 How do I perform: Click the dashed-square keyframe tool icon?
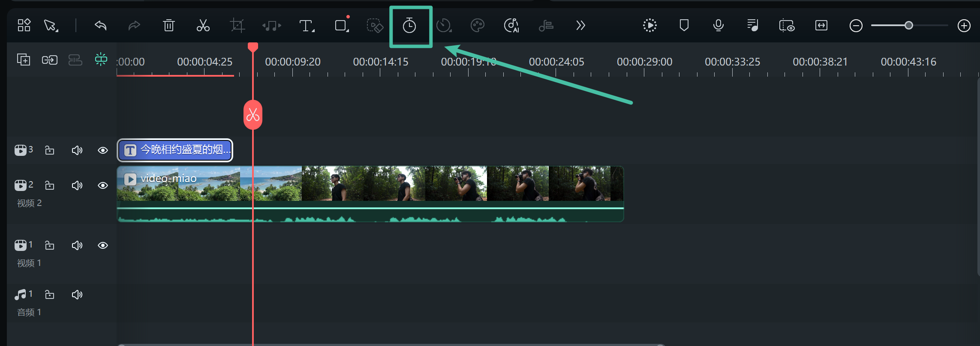click(x=375, y=26)
